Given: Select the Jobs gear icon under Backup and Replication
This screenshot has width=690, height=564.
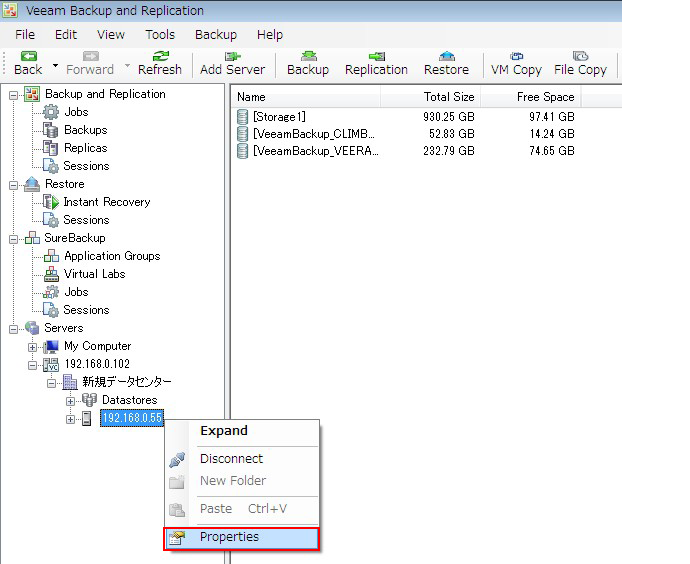Looking at the screenshot, I should pos(51,112).
